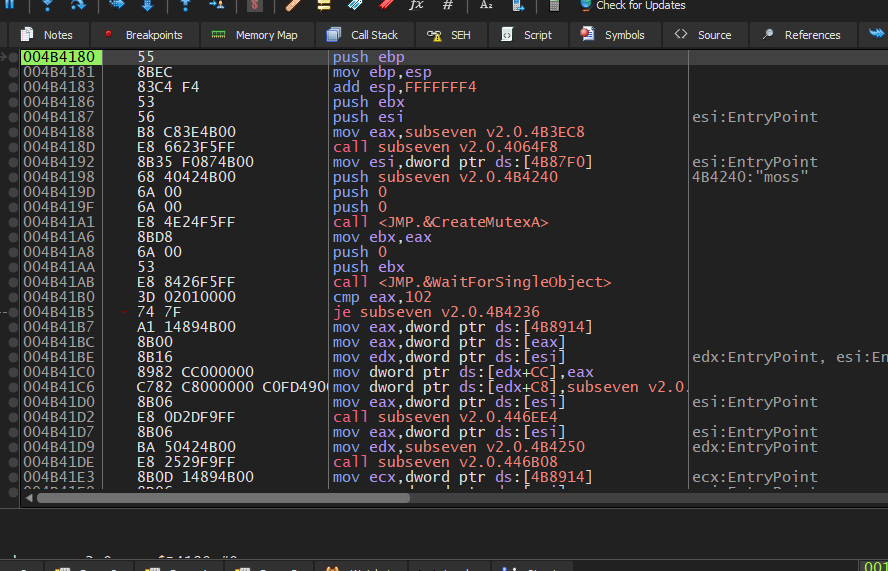The image size is (888, 571).
Task: Open the Calculator from the toolbar
Action: pyautogui.click(x=553, y=6)
